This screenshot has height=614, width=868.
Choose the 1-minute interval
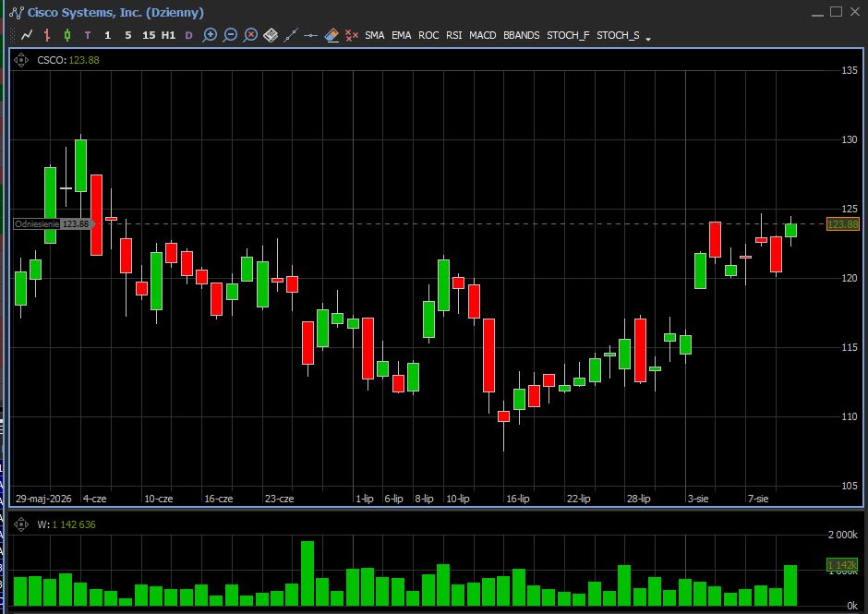pyautogui.click(x=107, y=35)
